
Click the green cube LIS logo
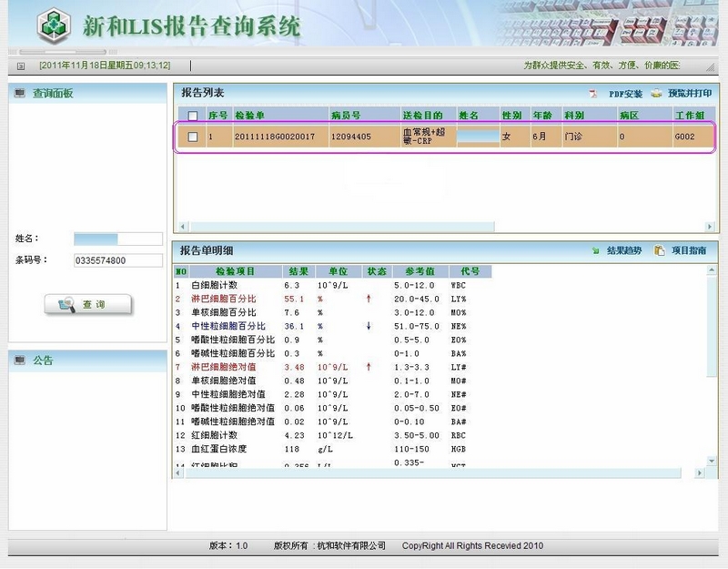(x=45, y=26)
